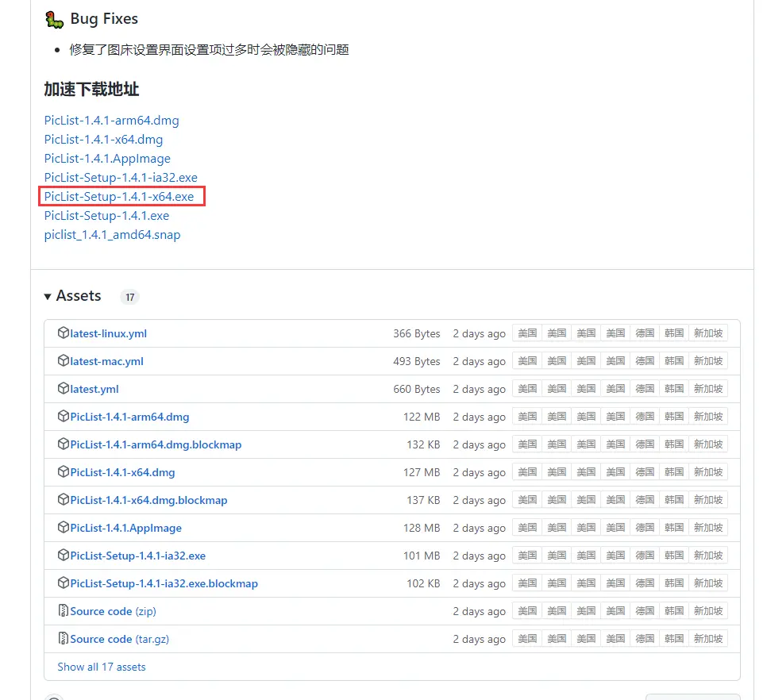Viewport: 767px width, 700px height.
Task: Use 新加坡 mirror for PicList-1.4.1-arm64.dmg asset
Action: pos(708,417)
